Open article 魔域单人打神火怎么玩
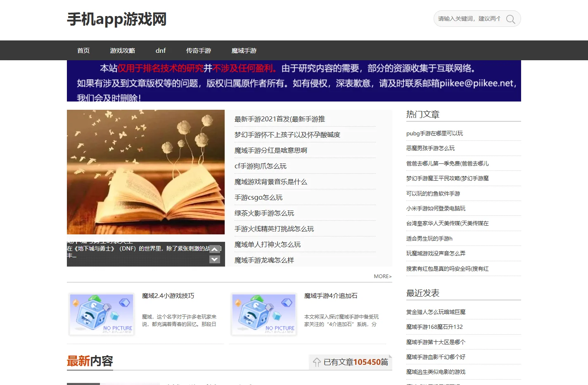Viewport: 588px width, 385px height. (268, 244)
